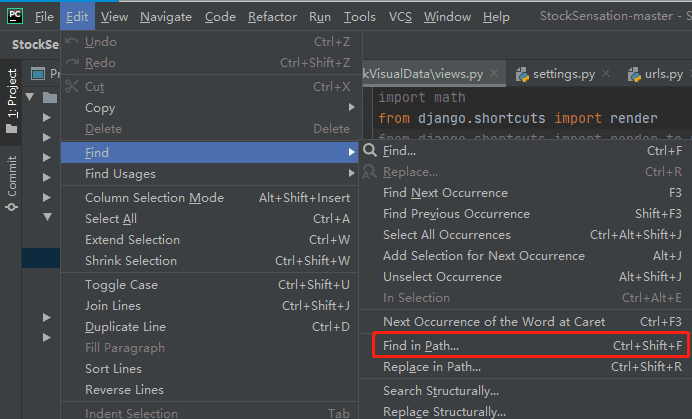692x419 pixels.
Task: Expand the Find Usages submenu
Action: pyautogui.click(x=351, y=174)
